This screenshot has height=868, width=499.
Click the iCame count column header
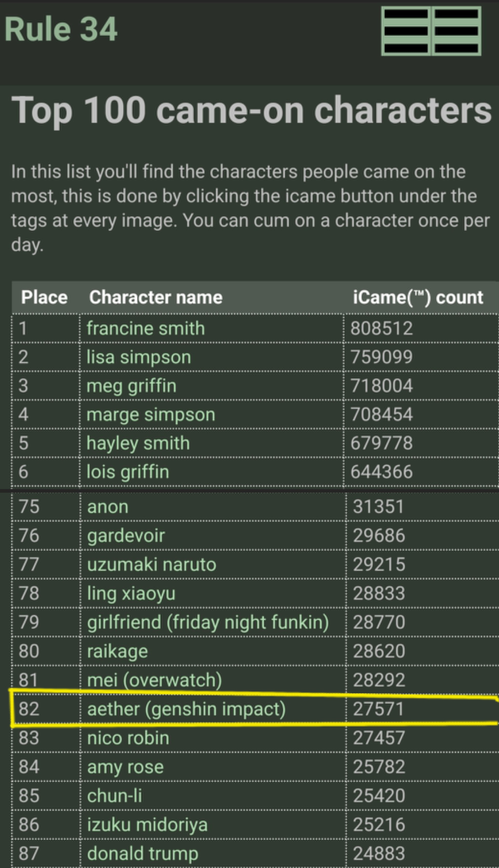418,297
